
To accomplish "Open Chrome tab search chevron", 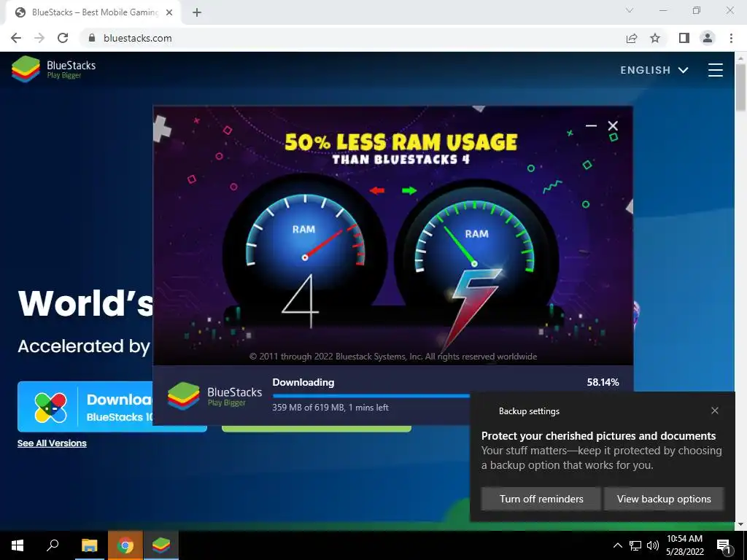I will (630, 10).
